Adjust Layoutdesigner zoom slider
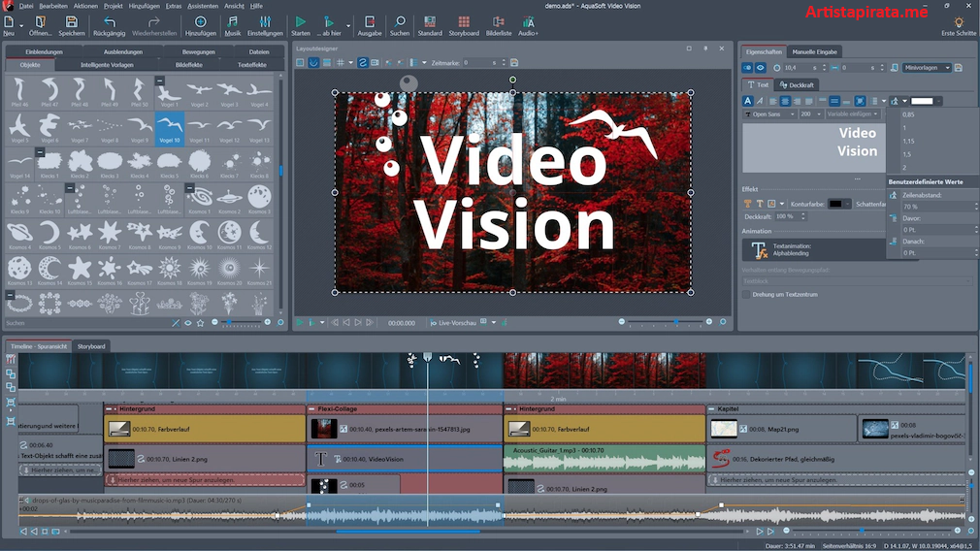 (x=666, y=322)
